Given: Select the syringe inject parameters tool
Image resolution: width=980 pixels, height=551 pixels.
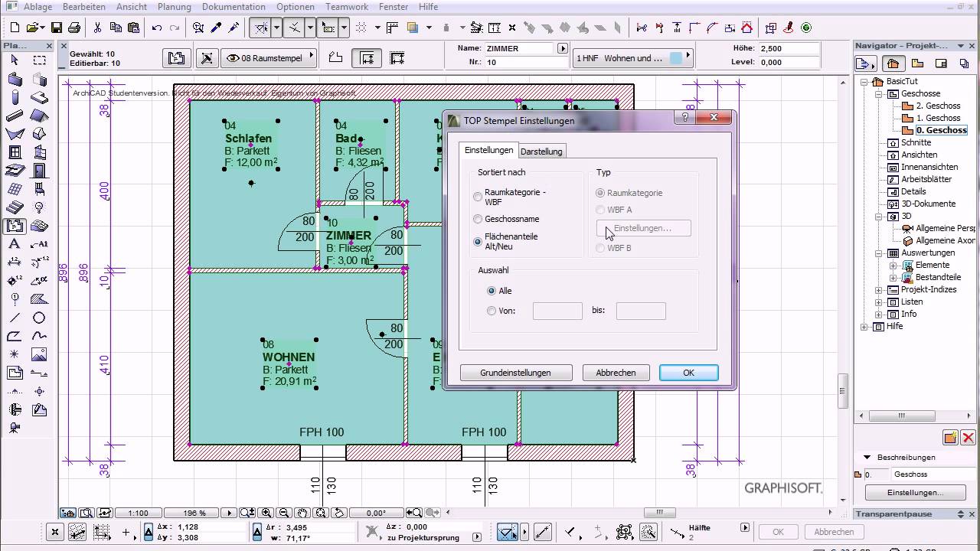Looking at the screenshot, I should tap(234, 28).
